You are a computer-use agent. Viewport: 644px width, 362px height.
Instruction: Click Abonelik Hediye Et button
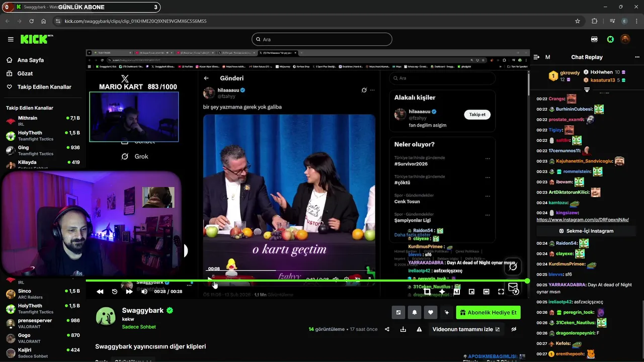click(488, 312)
